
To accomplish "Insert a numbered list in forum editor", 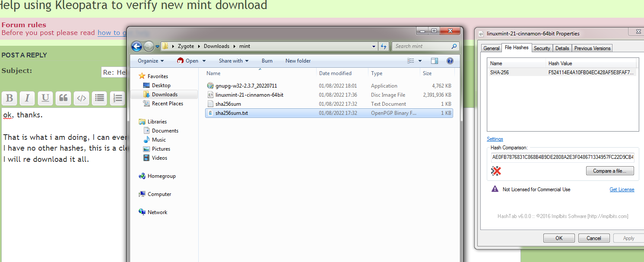I will 117,98.
